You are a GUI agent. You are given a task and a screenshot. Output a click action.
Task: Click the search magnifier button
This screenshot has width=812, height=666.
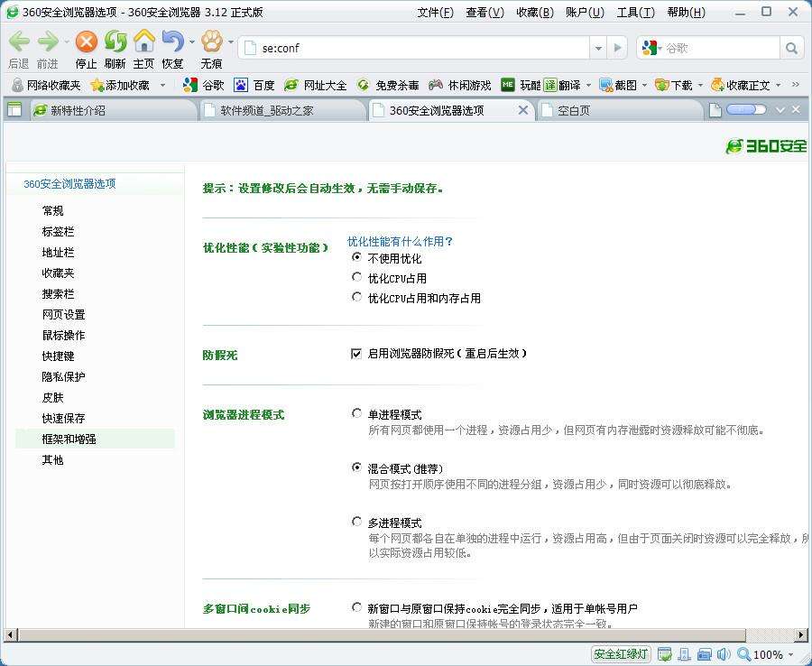point(791,48)
